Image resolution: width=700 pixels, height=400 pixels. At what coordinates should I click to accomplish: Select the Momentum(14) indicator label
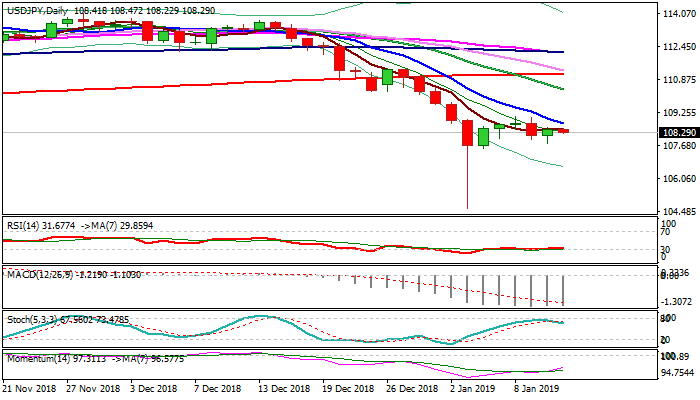pyautogui.click(x=38, y=357)
